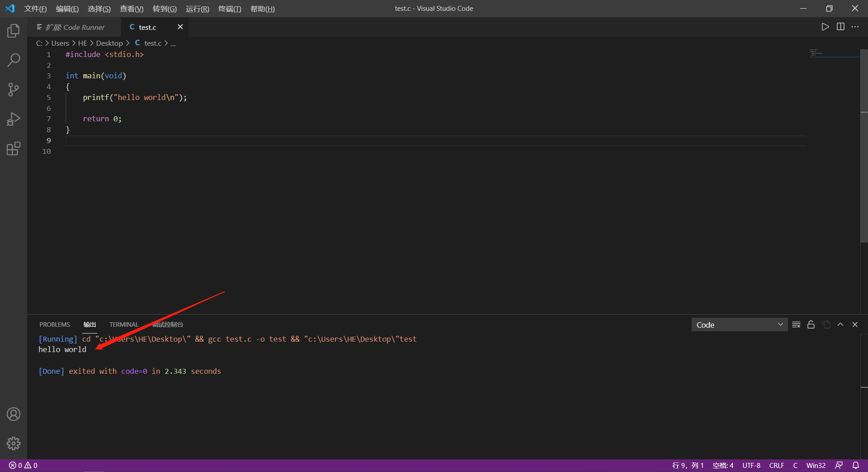Open the Search icon in activity bar
This screenshot has width=868, height=472.
point(13,59)
